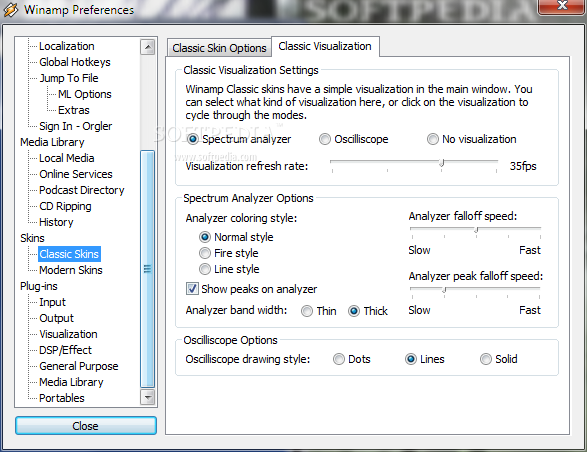The image size is (587, 452).
Task: Open Podcast Directory preferences
Action: click(x=82, y=190)
